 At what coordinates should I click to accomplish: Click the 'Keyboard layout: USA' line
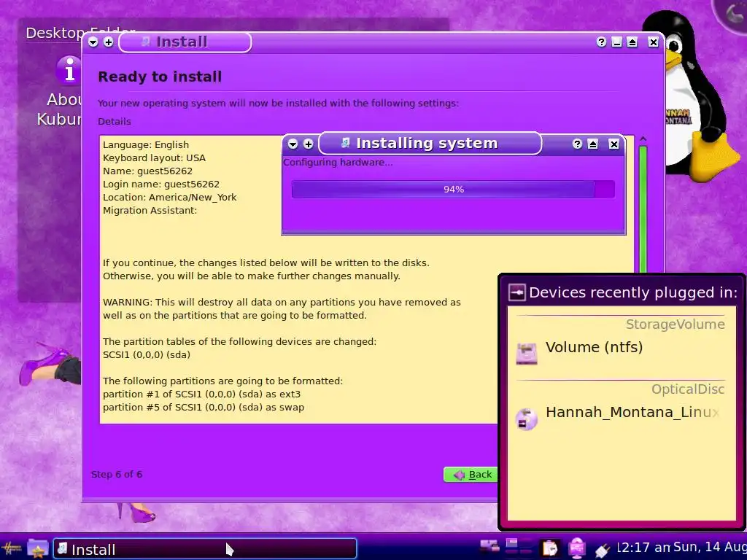155,158
